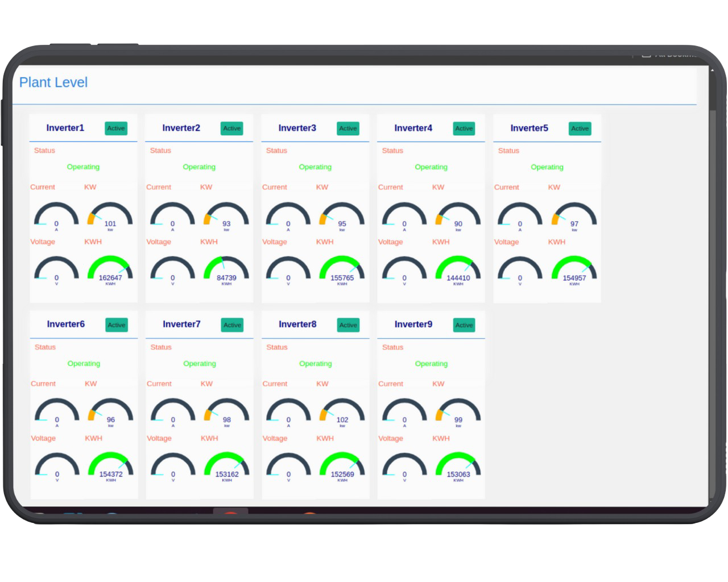Open the Inverter8 card title
Screen dimensions: 728x582
pos(297,324)
